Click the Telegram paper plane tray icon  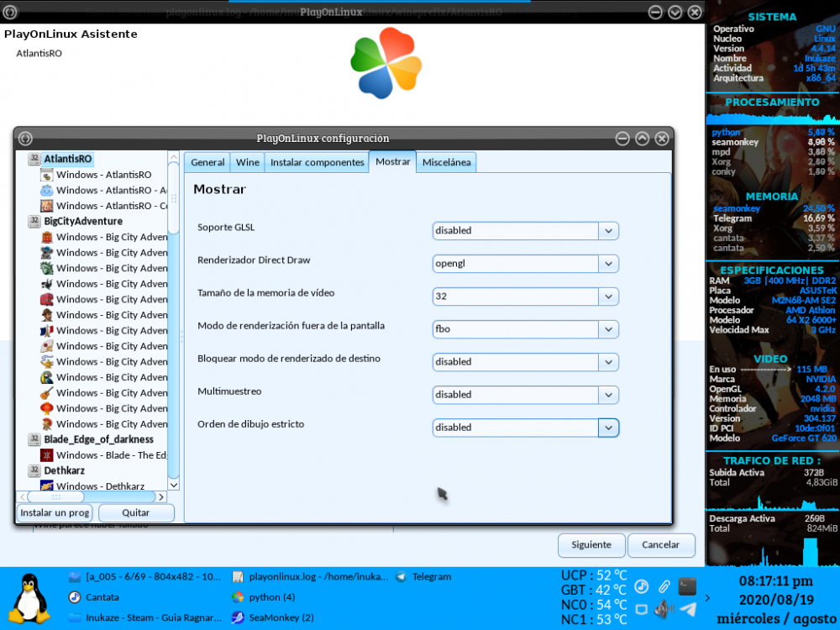pyautogui.click(x=687, y=609)
